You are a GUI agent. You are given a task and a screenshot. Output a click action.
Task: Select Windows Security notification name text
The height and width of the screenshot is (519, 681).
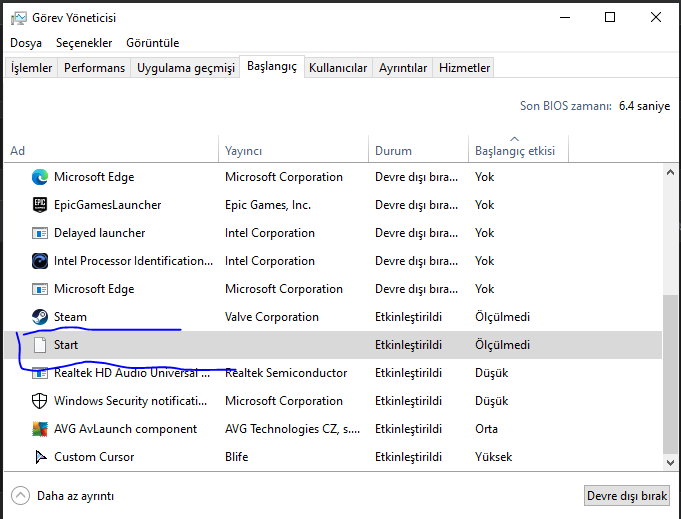coord(130,401)
